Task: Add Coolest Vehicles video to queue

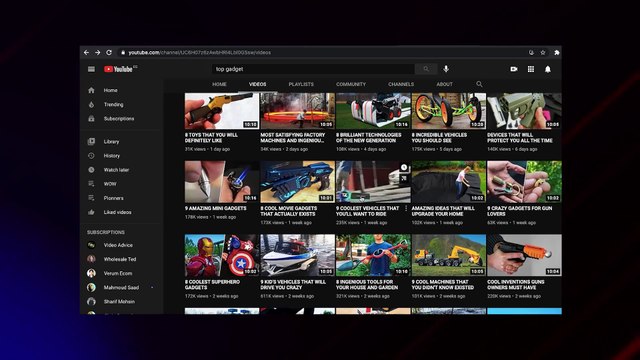Action: (x=404, y=178)
